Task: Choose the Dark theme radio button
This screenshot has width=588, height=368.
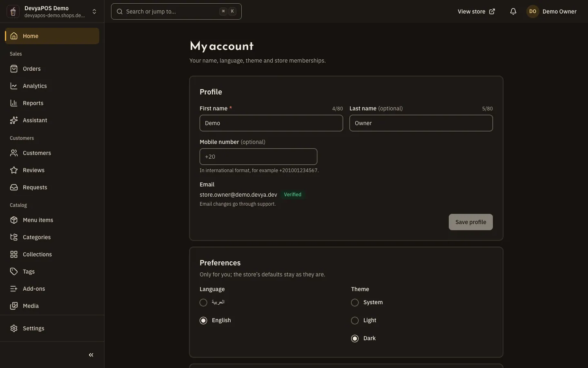Action: click(x=355, y=339)
